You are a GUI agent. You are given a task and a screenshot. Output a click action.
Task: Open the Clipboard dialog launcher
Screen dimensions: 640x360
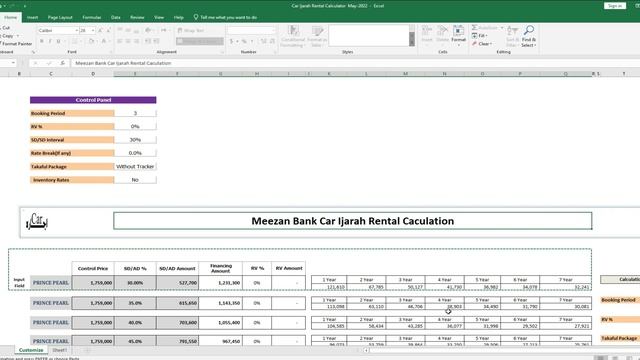pyautogui.click(x=33, y=52)
